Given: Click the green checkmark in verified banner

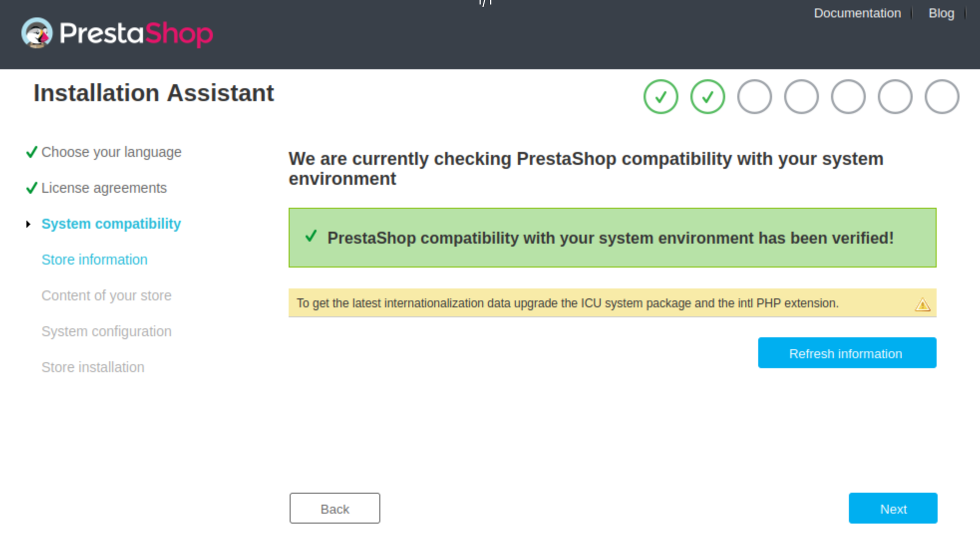Looking at the screenshot, I should tap(311, 236).
